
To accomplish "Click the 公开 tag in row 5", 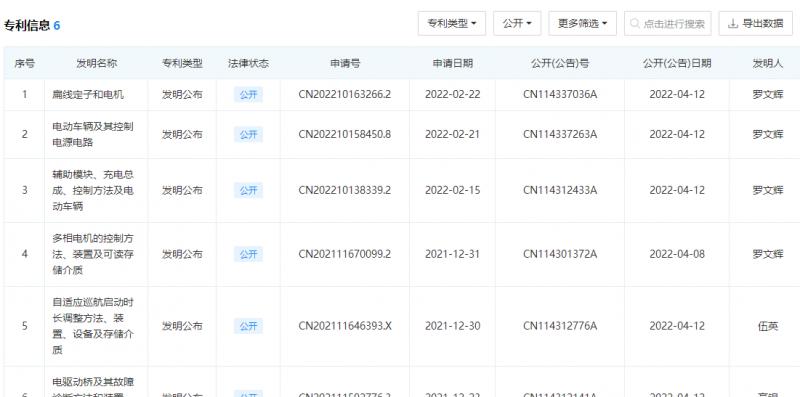I will point(248,326).
